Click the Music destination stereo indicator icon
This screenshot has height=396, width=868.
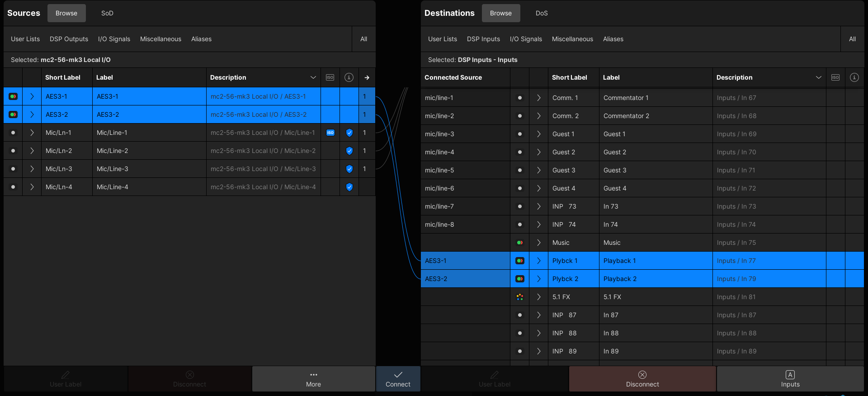[x=520, y=243]
